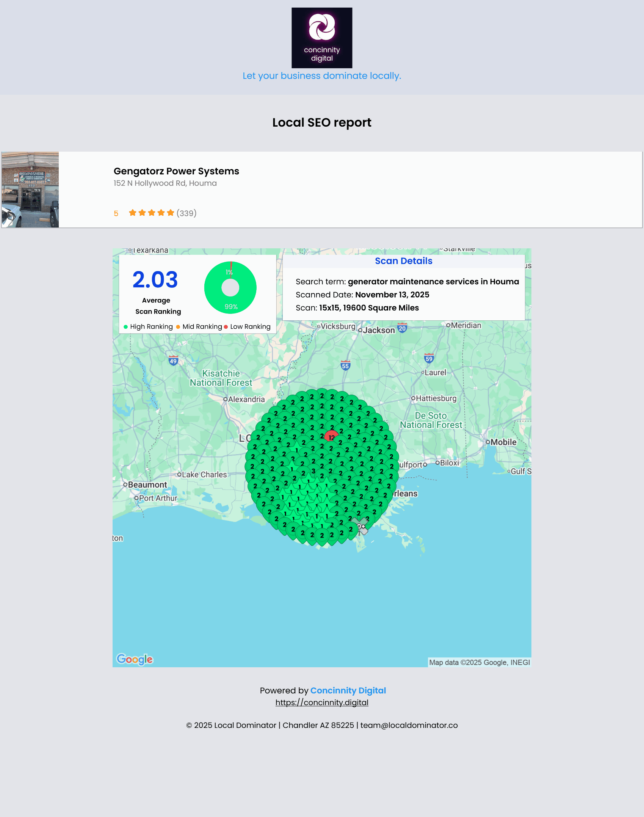Click the Lake Charles map label

click(204, 475)
